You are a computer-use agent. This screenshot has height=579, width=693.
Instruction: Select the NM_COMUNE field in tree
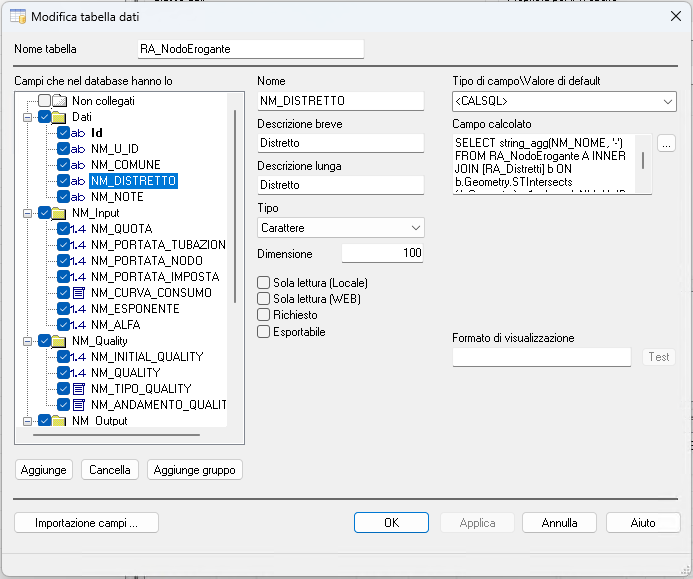coord(125,165)
